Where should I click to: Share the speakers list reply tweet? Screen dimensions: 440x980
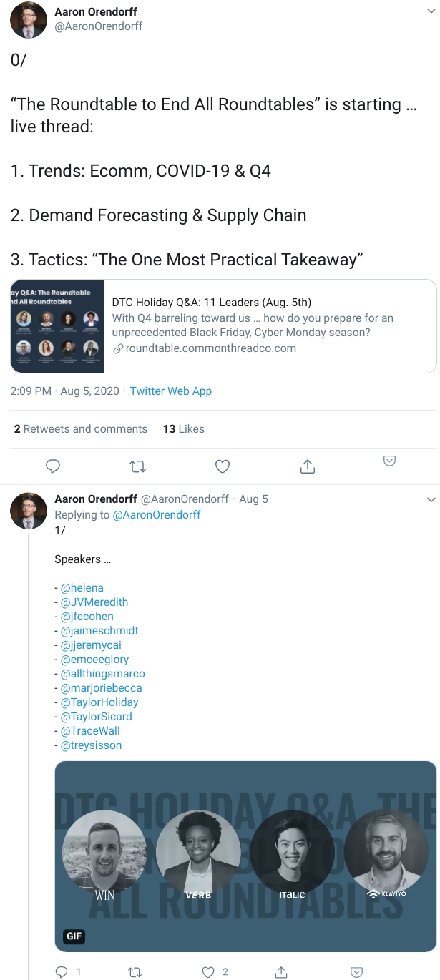pos(282,971)
